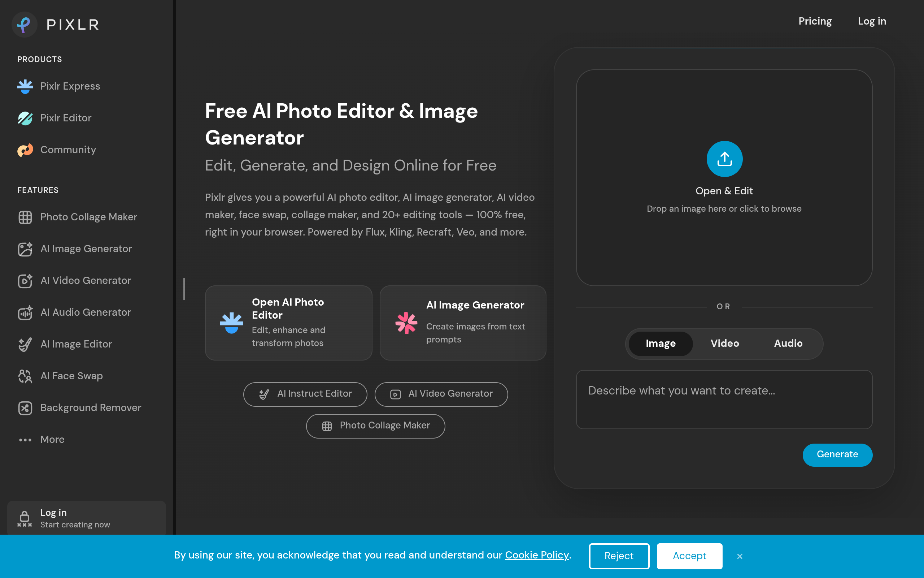Click the Photo Collage Maker pill button
The image size is (924, 578).
(x=375, y=426)
